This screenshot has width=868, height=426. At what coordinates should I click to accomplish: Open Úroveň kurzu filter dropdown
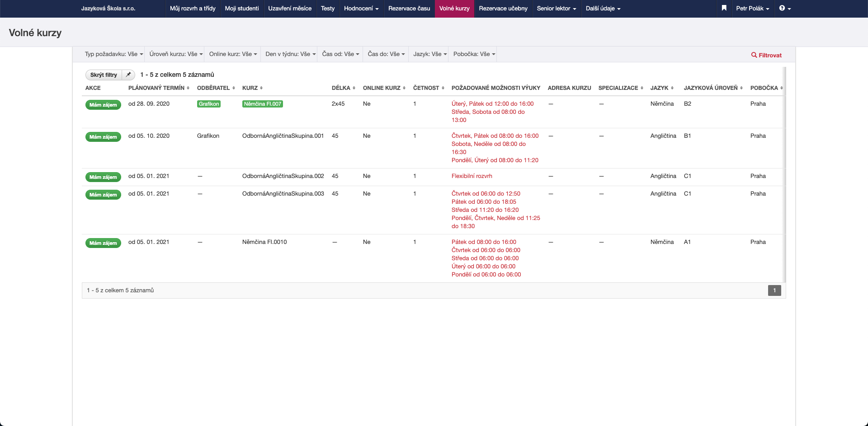[176, 54]
